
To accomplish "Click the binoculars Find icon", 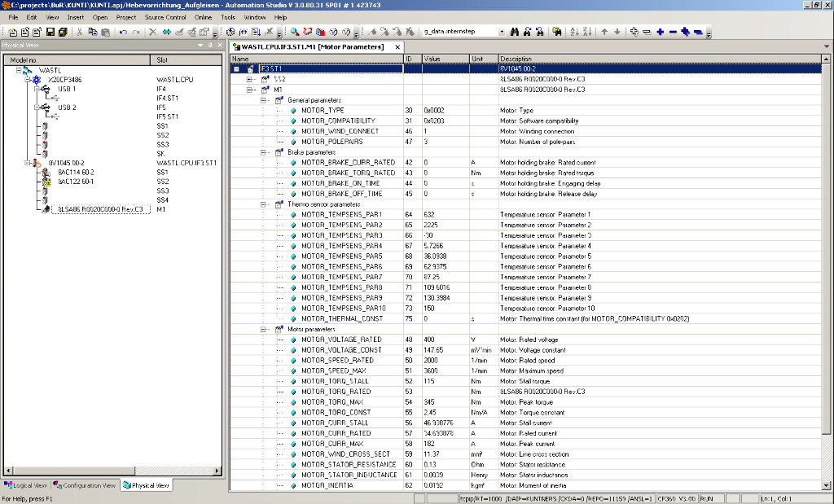I will pyautogui.click(x=516, y=32).
